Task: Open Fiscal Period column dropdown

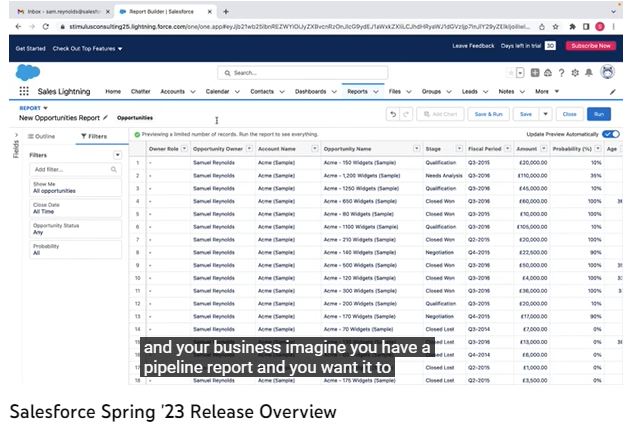Action: click(x=507, y=149)
